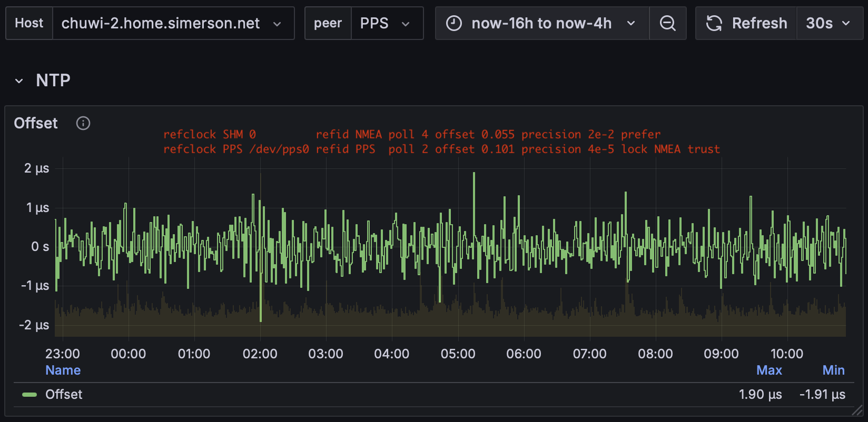Click the 10:00 time axis label
The height and width of the screenshot is (422, 868).
[x=787, y=354]
